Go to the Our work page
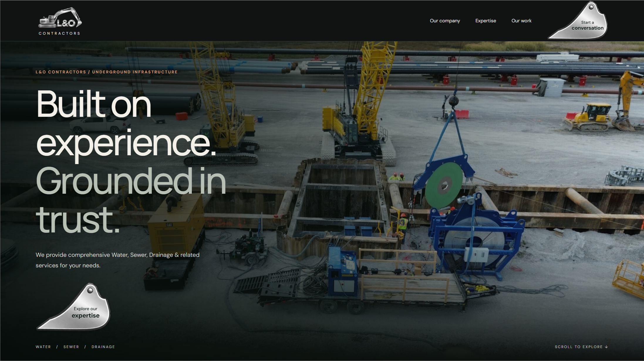 pyautogui.click(x=521, y=21)
